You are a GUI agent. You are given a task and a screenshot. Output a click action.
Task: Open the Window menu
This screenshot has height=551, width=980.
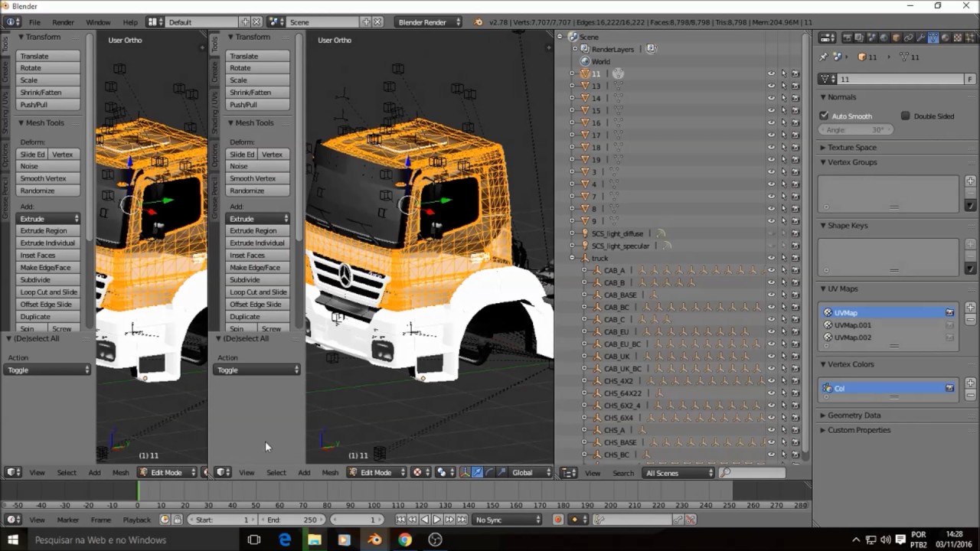tap(98, 22)
